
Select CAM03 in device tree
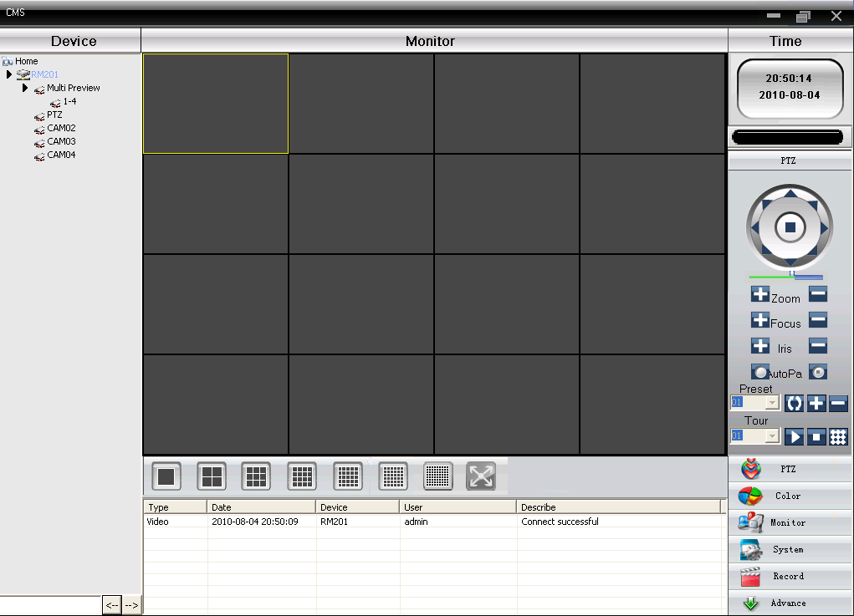61,141
